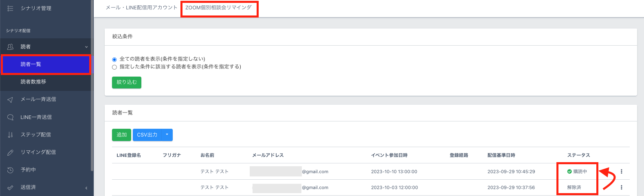Open three-dot menu for the 解除済 reader
Viewport: 644px width, 196px height.
(x=621, y=187)
